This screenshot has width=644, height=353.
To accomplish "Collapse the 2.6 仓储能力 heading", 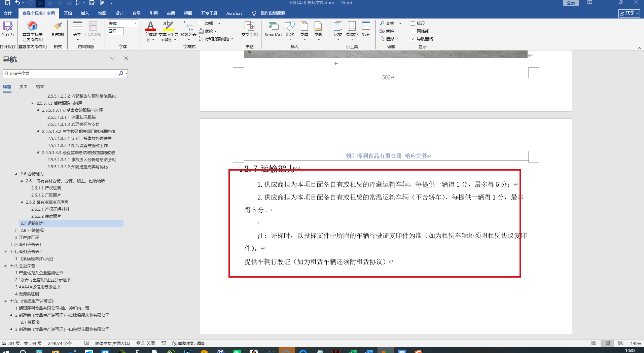I will coord(16,174).
